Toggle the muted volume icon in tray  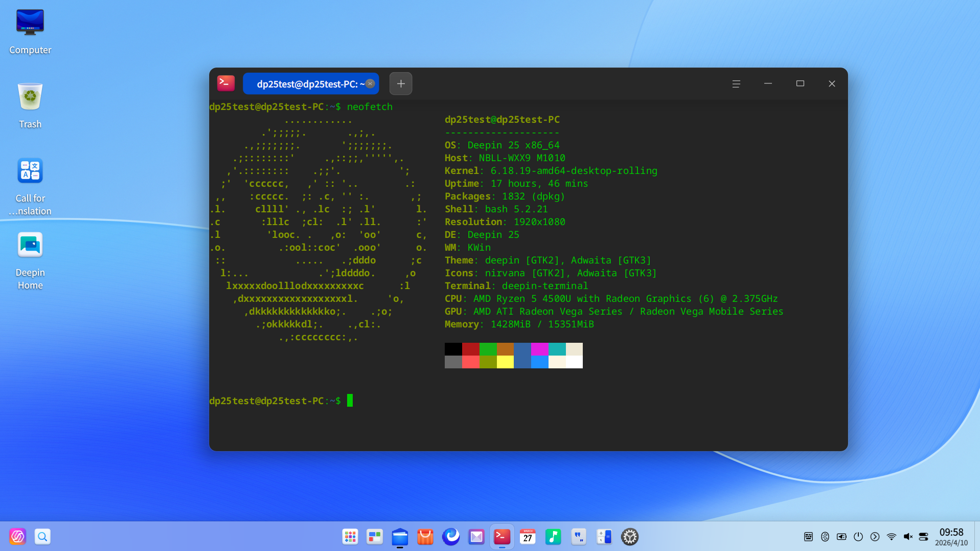908,537
